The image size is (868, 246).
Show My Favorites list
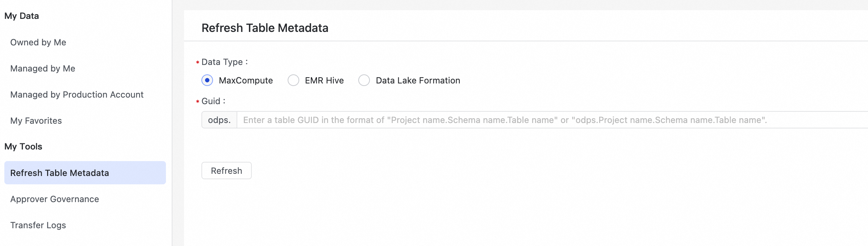click(x=36, y=121)
